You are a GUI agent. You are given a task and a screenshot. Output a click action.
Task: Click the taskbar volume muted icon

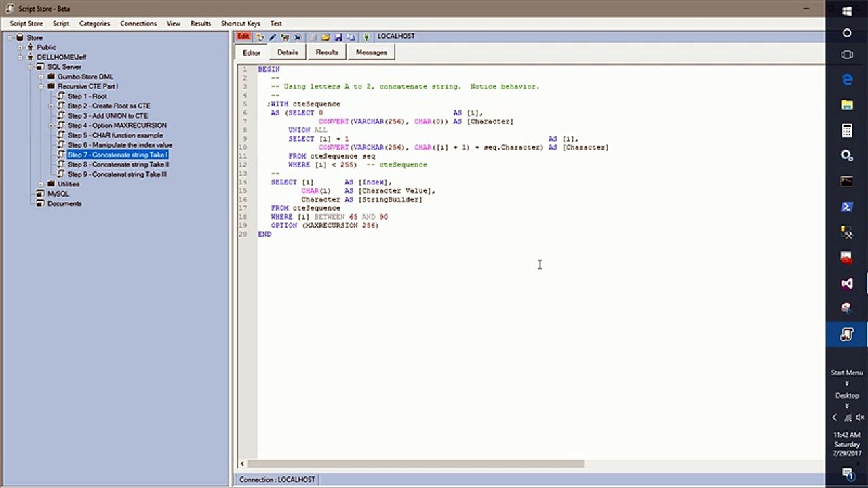859,418
